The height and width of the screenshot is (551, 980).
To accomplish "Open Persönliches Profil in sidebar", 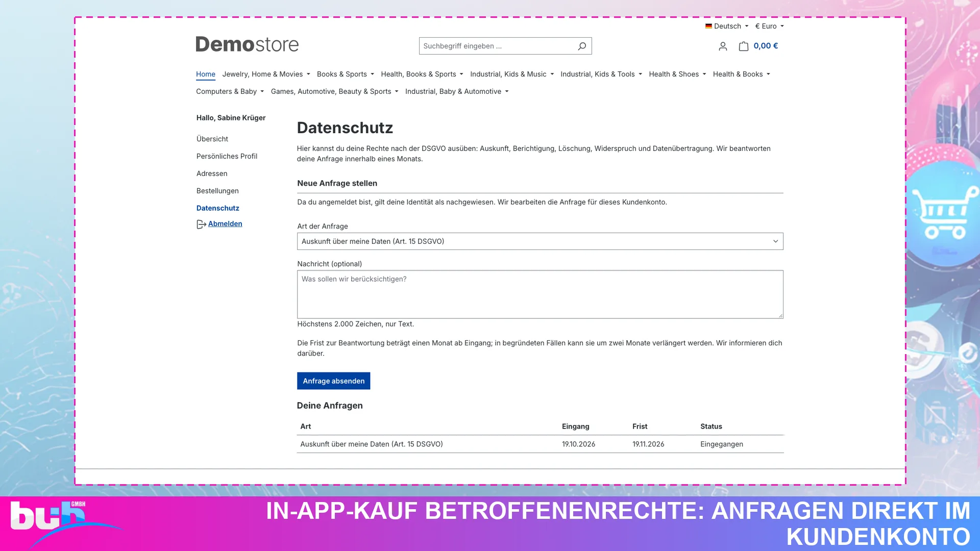I will coord(227,156).
